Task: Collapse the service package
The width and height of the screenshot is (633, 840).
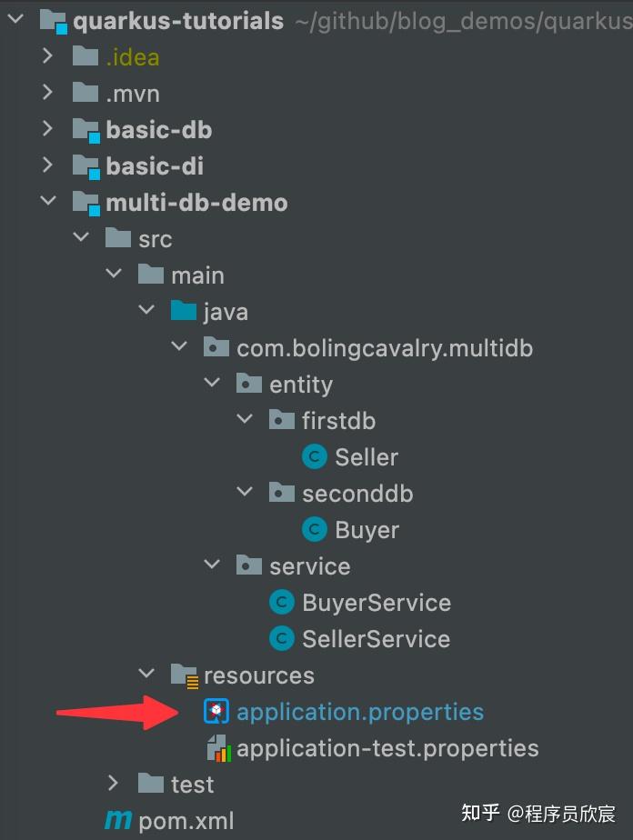Action: pos(212,565)
